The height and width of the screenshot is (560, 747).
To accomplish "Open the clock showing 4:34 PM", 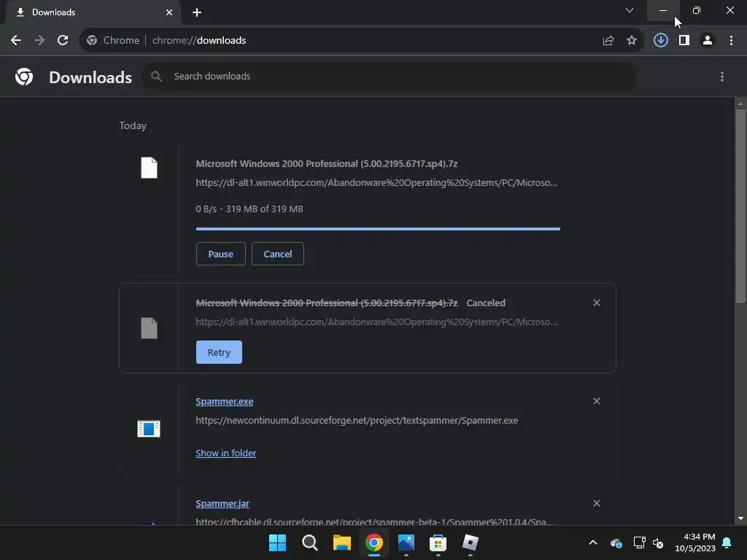I will pyautogui.click(x=695, y=542).
